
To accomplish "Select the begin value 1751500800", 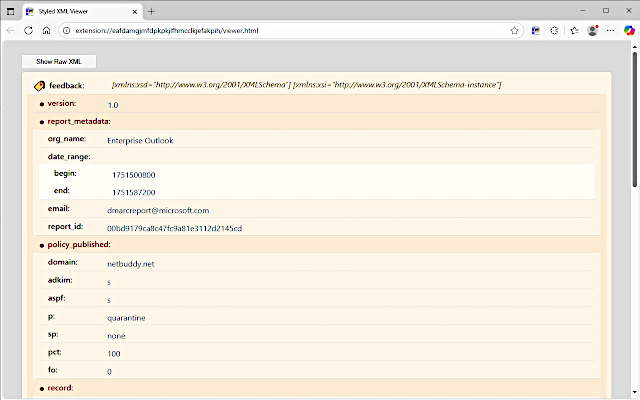I will [x=133, y=175].
